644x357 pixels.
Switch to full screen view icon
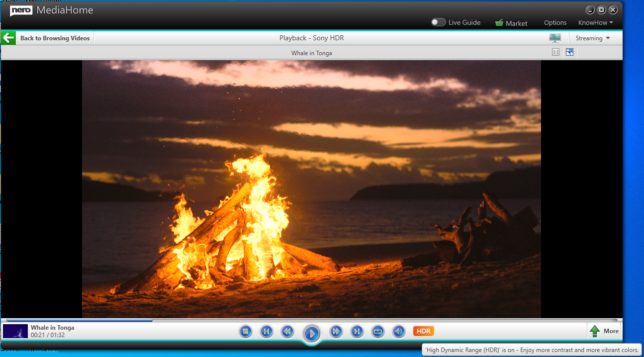point(569,52)
